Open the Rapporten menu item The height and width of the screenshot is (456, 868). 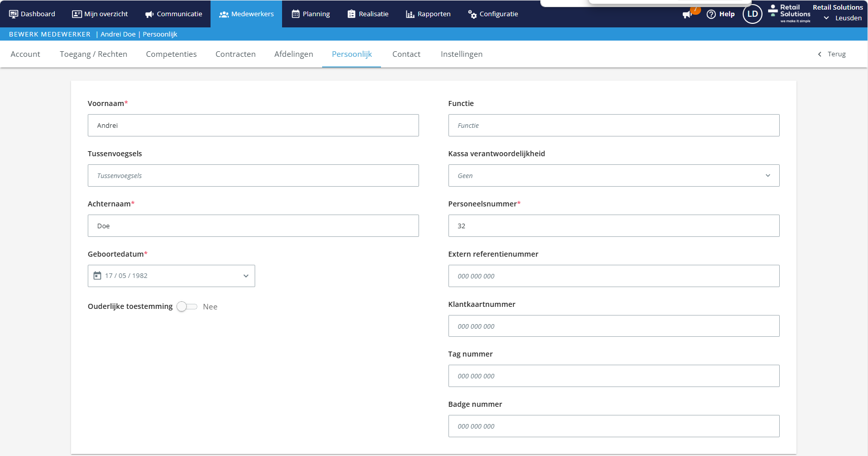pos(428,14)
